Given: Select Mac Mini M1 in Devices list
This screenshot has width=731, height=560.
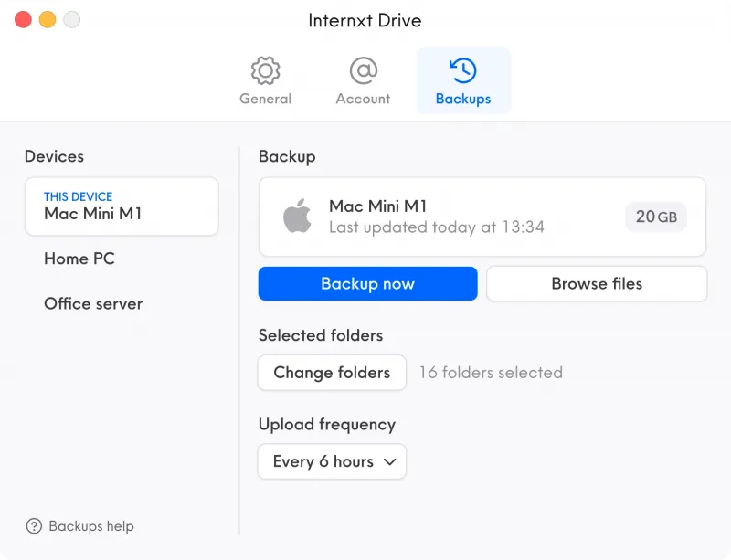Looking at the screenshot, I should coord(122,206).
